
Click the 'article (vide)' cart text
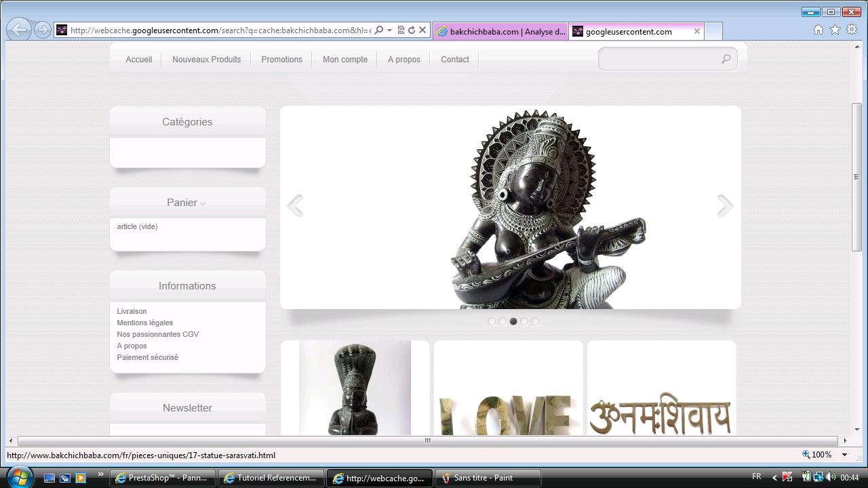[137, 226]
